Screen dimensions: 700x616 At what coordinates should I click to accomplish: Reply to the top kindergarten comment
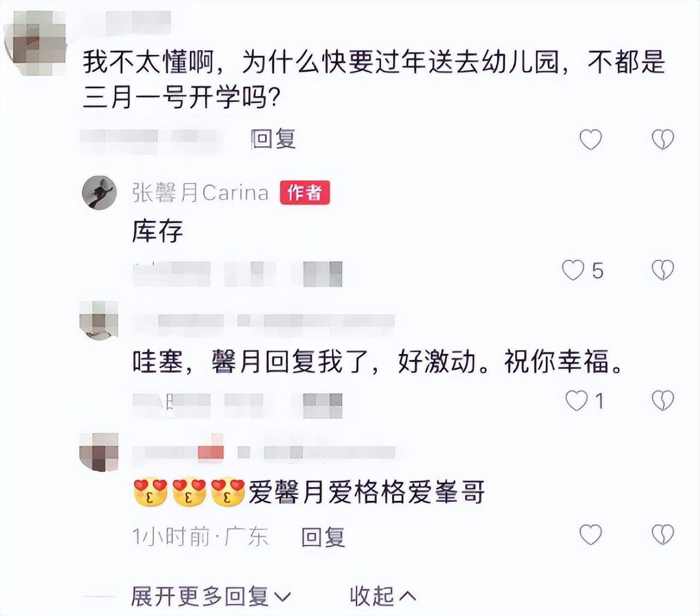point(274,139)
